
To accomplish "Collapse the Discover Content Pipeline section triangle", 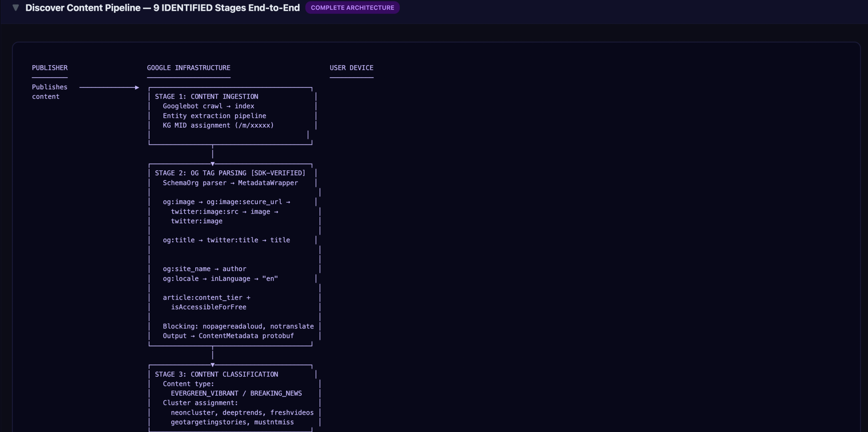I will click(16, 8).
